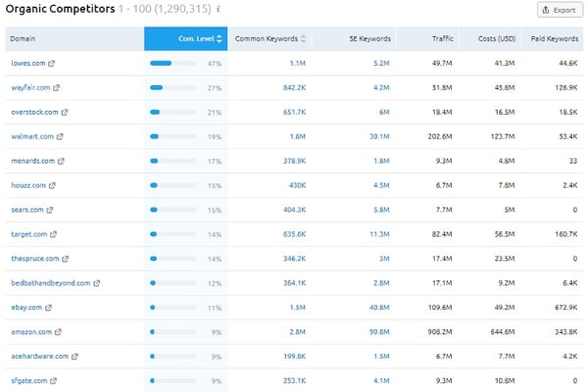Open the houzz.com domain link
Viewport: 588px width, 392px height.
28,185
